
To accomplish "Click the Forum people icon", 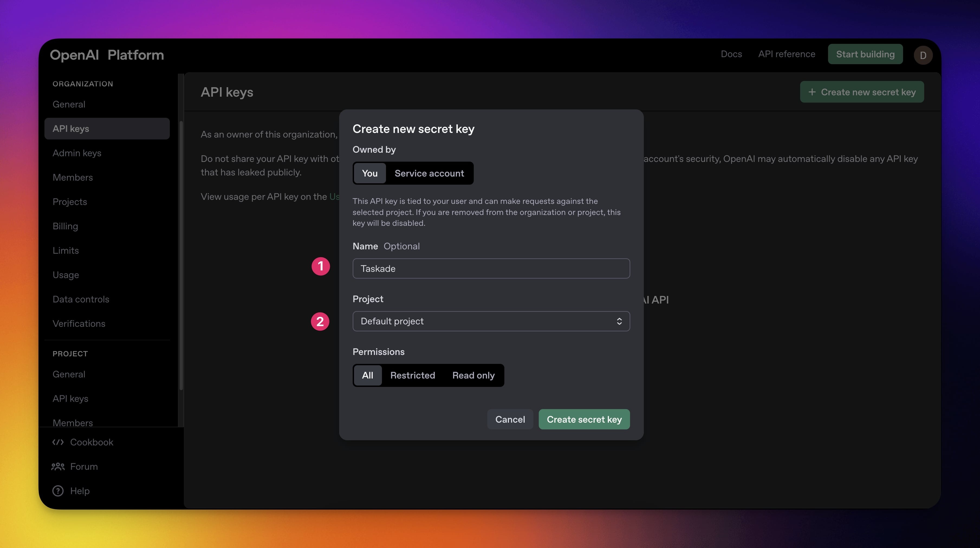I will [58, 466].
